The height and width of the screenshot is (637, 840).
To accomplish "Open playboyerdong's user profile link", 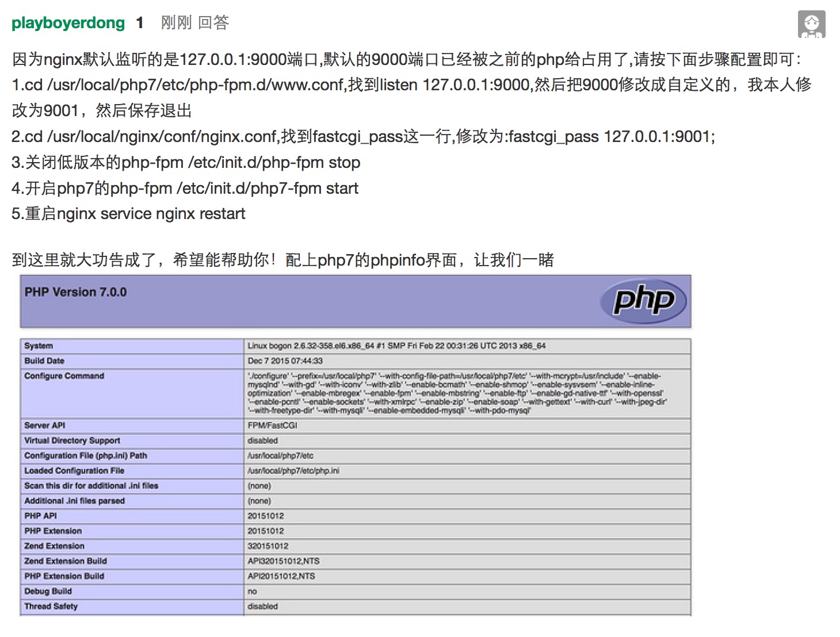I will coord(68,23).
